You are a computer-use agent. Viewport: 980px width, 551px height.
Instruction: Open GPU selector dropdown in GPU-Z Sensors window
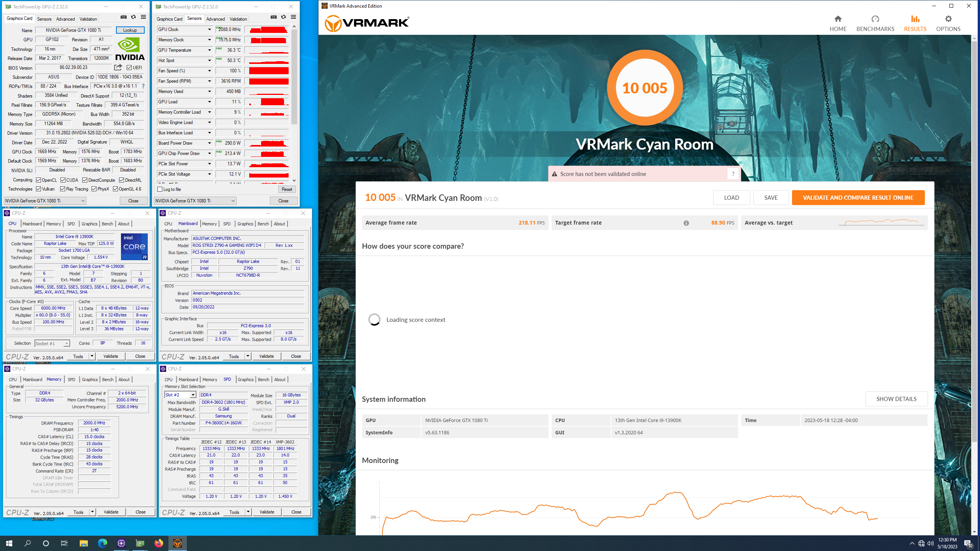[195, 201]
